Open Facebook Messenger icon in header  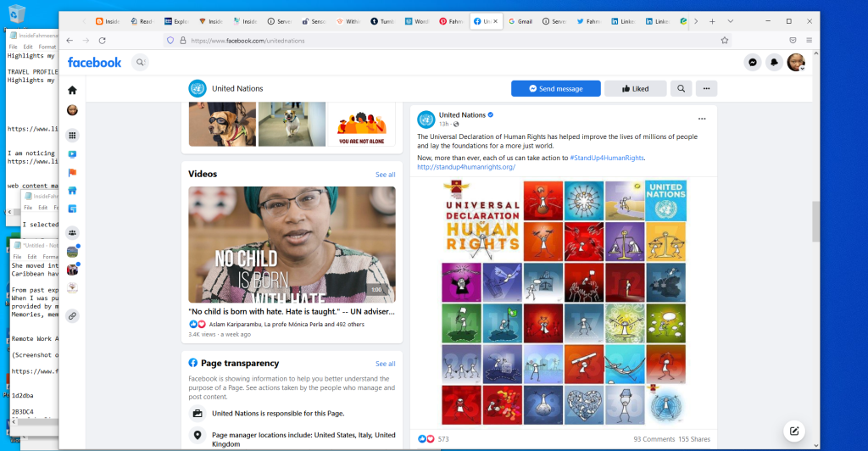tap(752, 63)
